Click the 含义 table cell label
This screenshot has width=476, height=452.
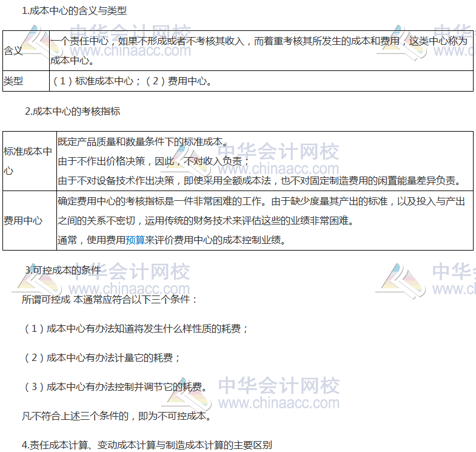tap(13, 50)
